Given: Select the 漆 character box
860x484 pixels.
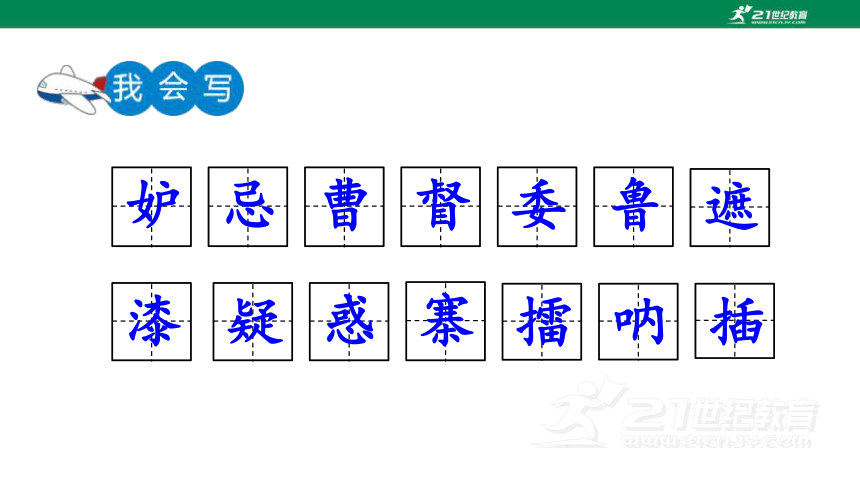Looking at the screenshot, I should point(151,322).
